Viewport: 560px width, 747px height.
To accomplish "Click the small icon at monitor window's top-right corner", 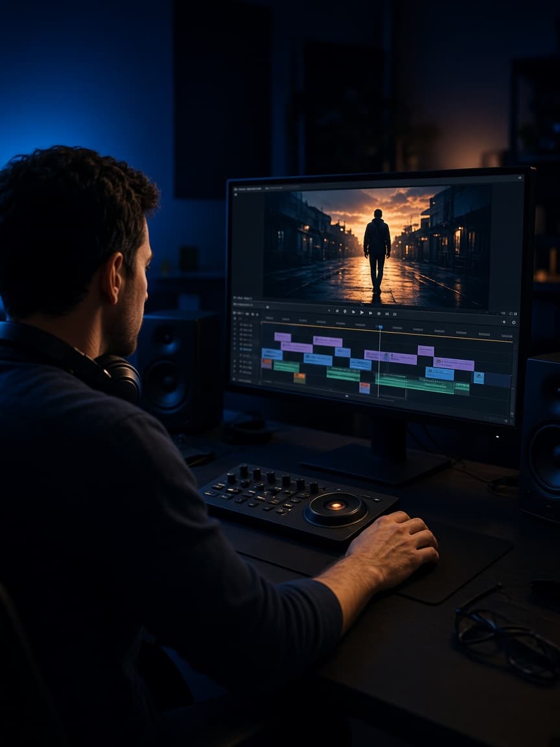I will point(520,178).
